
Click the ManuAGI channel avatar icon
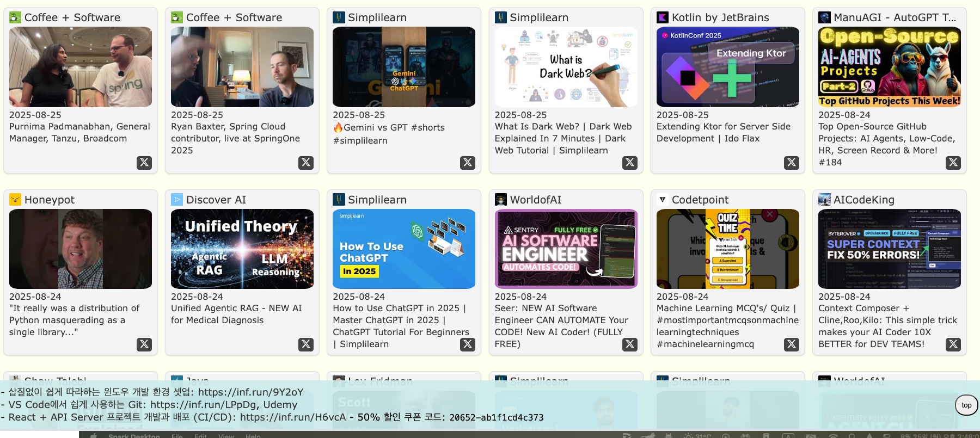click(x=824, y=17)
